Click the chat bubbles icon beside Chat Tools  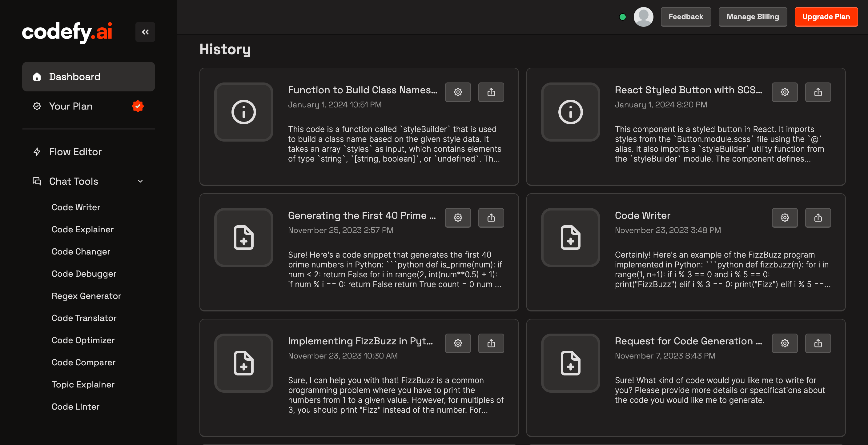(37, 181)
